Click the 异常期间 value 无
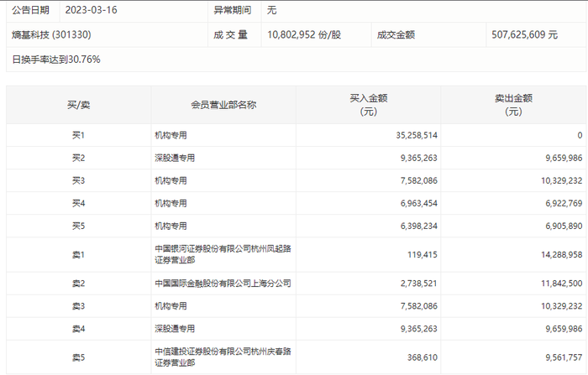588x375 pixels. (x=271, y=10)
